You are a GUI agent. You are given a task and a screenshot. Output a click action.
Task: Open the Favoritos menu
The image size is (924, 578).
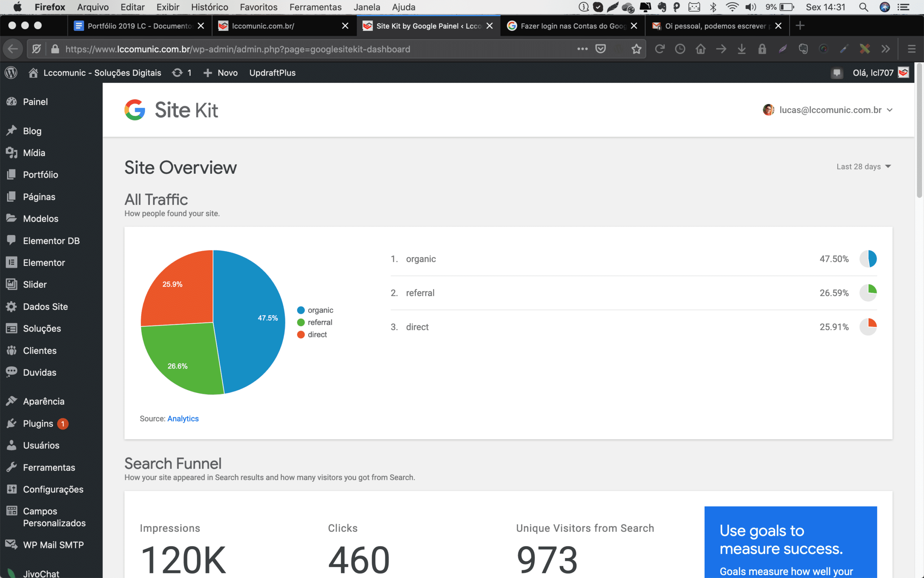[258, 7]
